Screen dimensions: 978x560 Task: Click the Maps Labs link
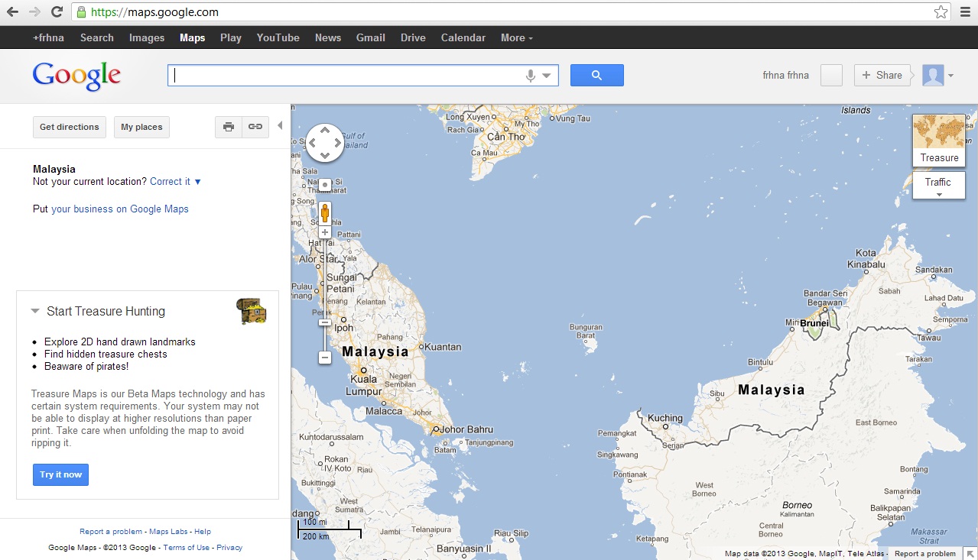(x=168, y=532)
